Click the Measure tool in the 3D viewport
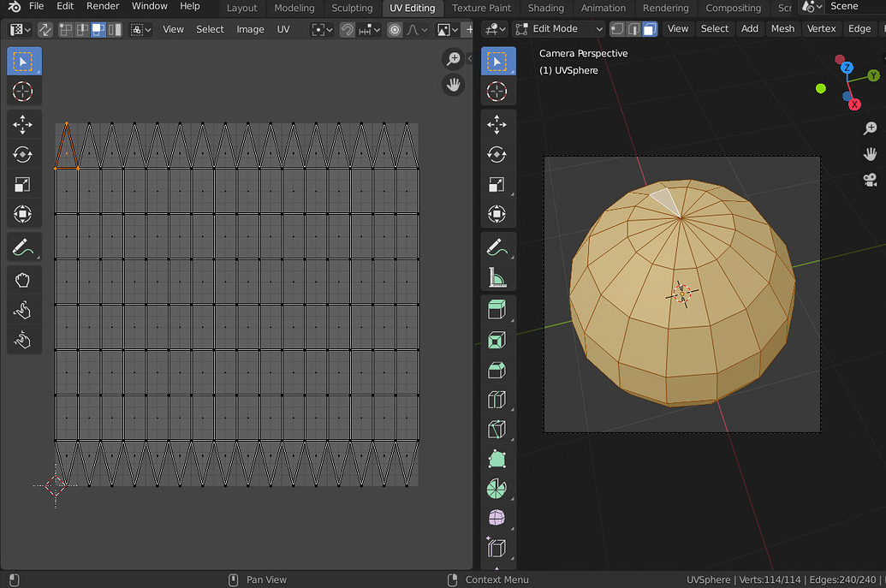 pos(497,276)
